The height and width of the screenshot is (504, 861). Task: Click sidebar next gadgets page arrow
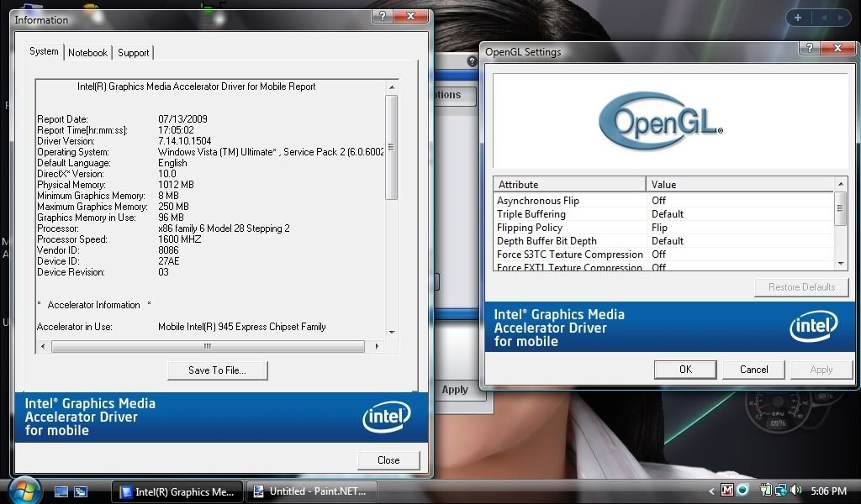(840, 18)
